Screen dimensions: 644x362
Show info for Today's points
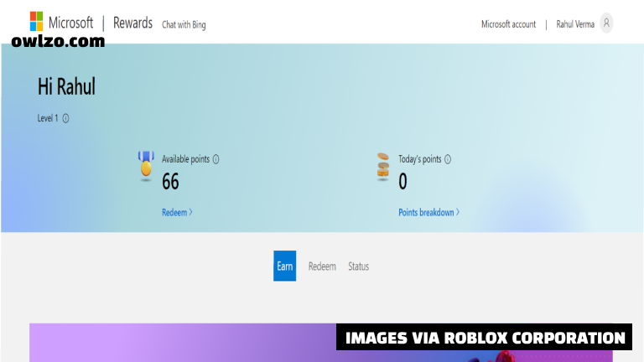pyautogui.click(x=448, y=159)
